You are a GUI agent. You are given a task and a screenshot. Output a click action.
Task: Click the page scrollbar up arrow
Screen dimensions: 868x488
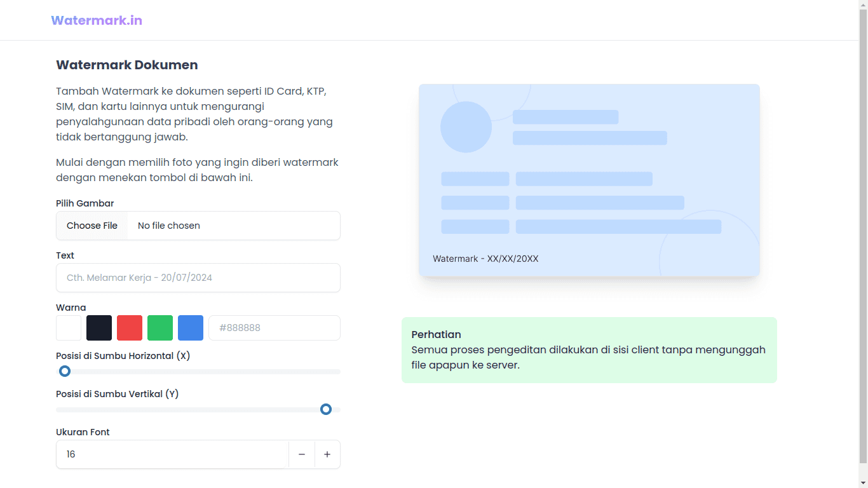(863, 4)
